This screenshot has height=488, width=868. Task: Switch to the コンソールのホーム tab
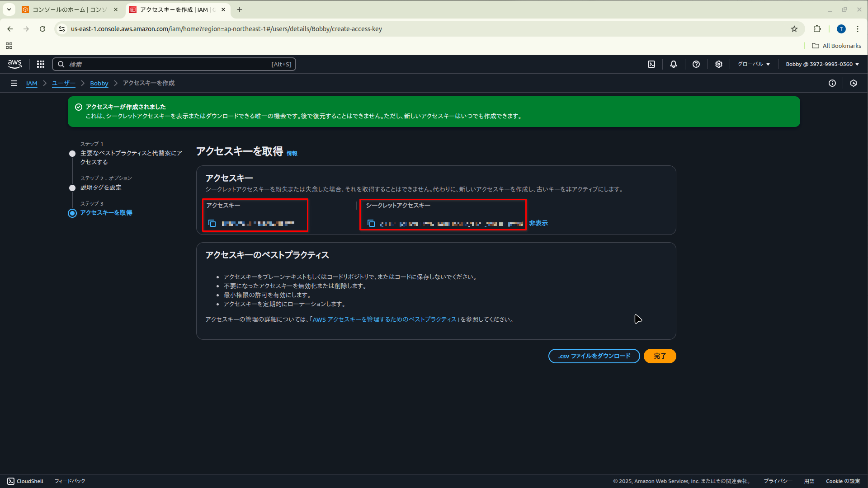70,9
